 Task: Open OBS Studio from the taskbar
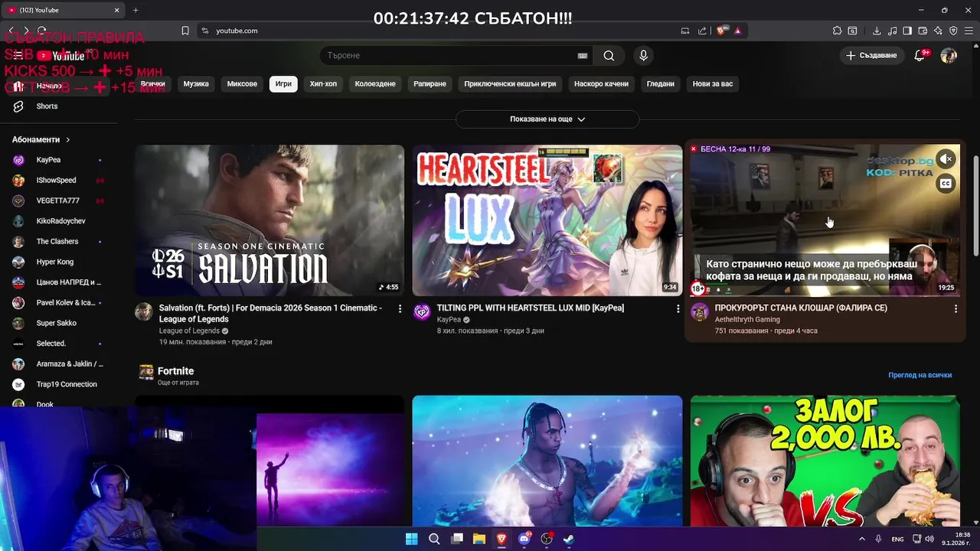(547, 539)
